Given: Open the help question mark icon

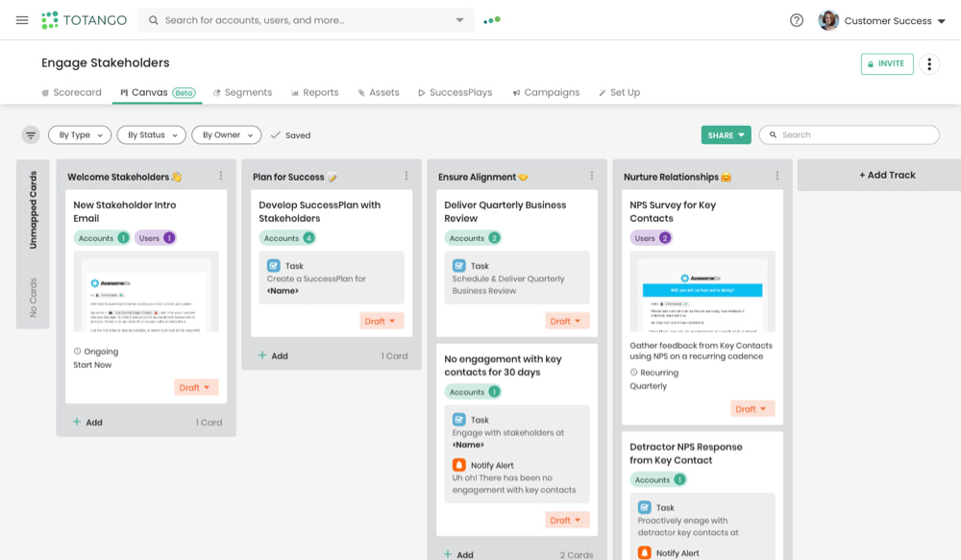Looking at the screenshot, I should 796,20.
